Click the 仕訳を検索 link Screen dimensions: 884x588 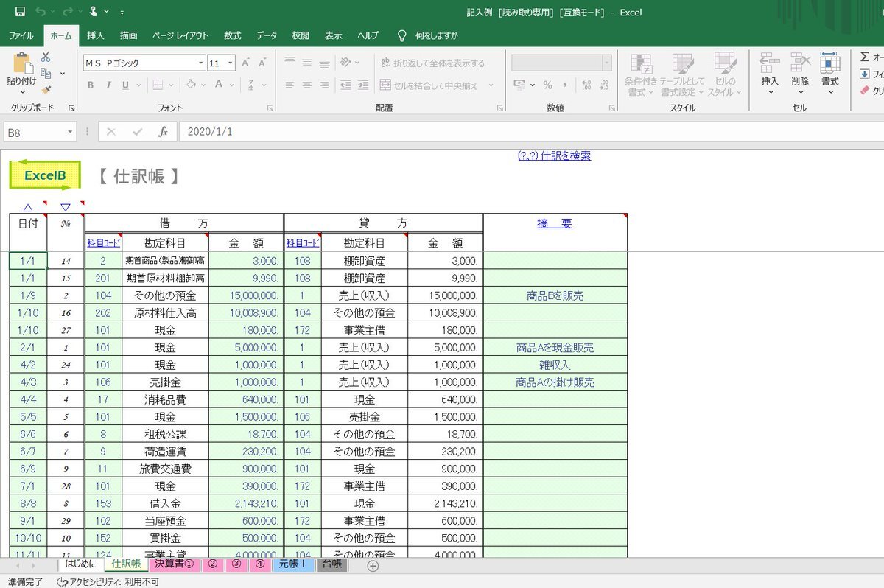pos(554,155)
